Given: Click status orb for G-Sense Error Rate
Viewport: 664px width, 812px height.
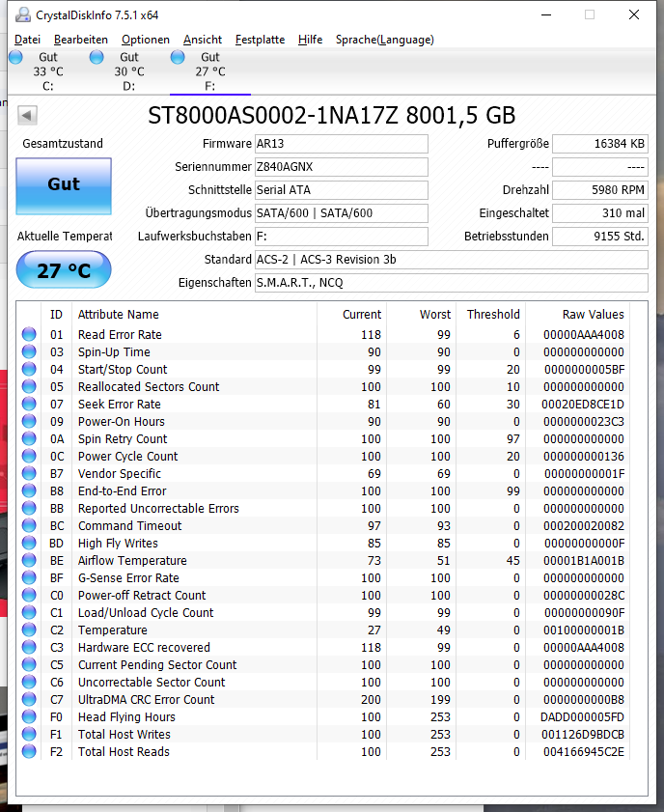Looking at the screenshot, I should point(29,578).
